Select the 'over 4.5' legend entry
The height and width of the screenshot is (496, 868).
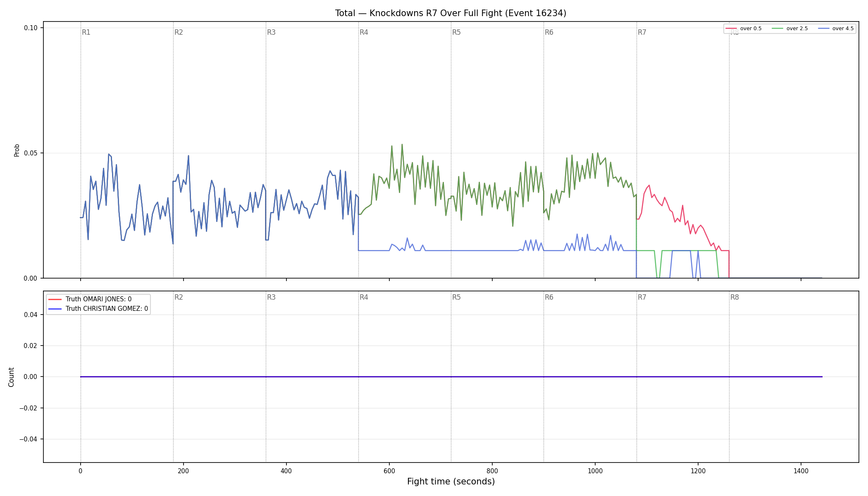pyautogui.click(x=836, y=29)
